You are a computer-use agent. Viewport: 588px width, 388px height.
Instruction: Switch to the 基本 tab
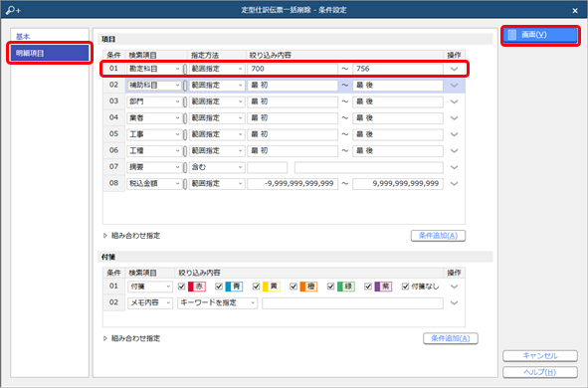pyautogui.click(x=50, y=37)
